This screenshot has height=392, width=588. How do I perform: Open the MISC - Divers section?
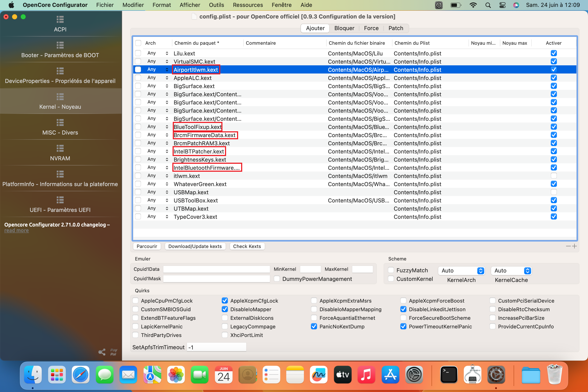(x=60, y=127)
